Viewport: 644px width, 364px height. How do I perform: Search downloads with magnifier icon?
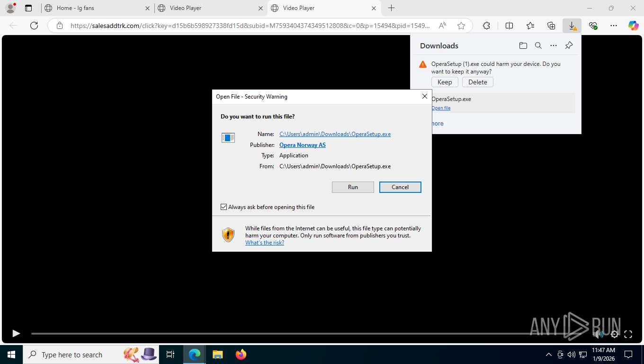point(538,45)
